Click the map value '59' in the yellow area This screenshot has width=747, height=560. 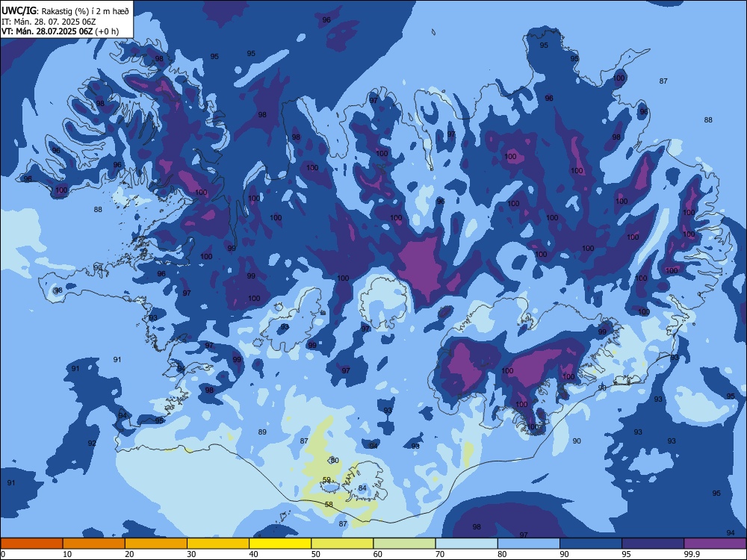[326, 479]
